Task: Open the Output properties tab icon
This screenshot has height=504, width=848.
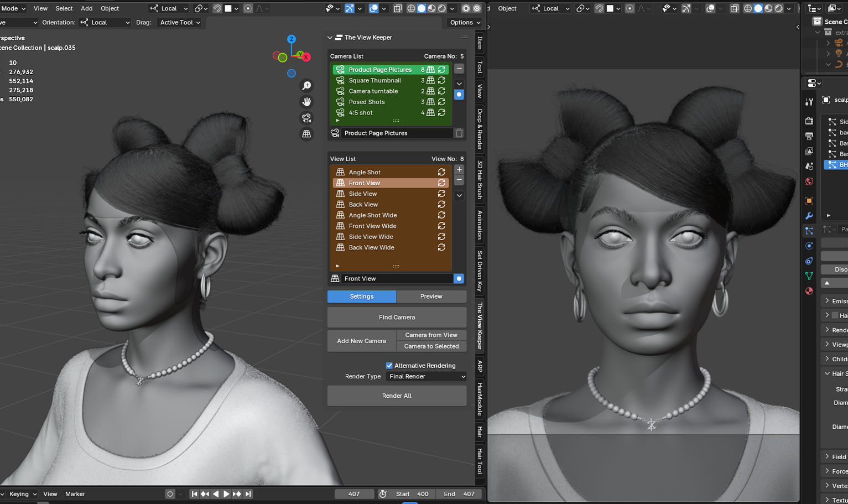Action: (809, 136)
